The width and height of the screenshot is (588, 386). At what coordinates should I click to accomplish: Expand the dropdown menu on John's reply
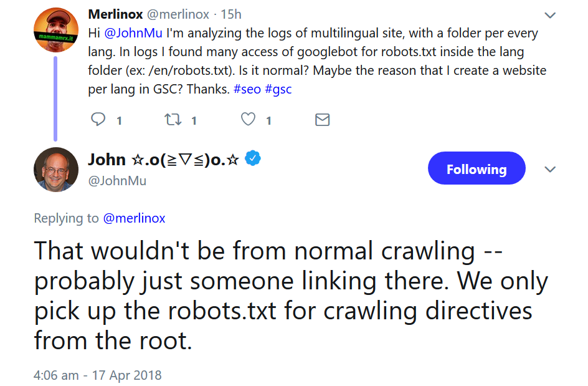549,170
